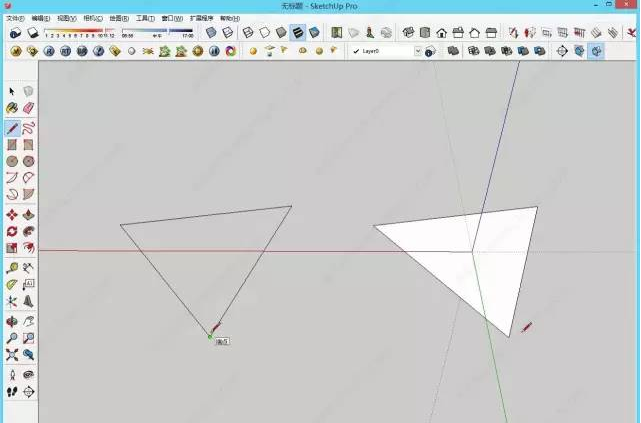Select the Freehand tool
The image size is (641, 423).
tap(28, 128)
